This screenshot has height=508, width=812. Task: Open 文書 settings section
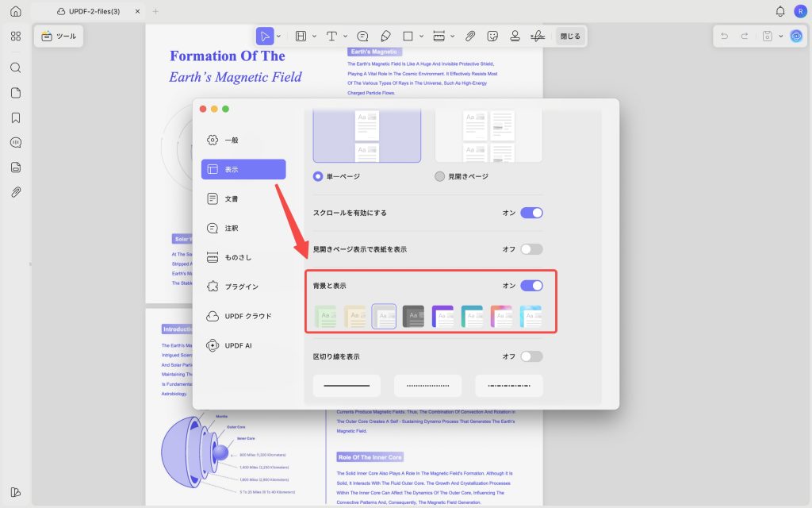tap(243, 198)
